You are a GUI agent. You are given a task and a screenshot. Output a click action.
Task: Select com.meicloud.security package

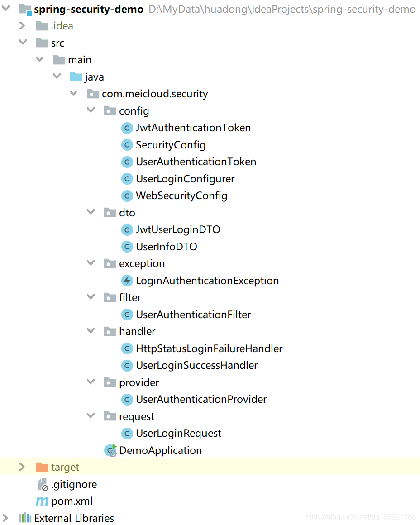coord(155,94)
